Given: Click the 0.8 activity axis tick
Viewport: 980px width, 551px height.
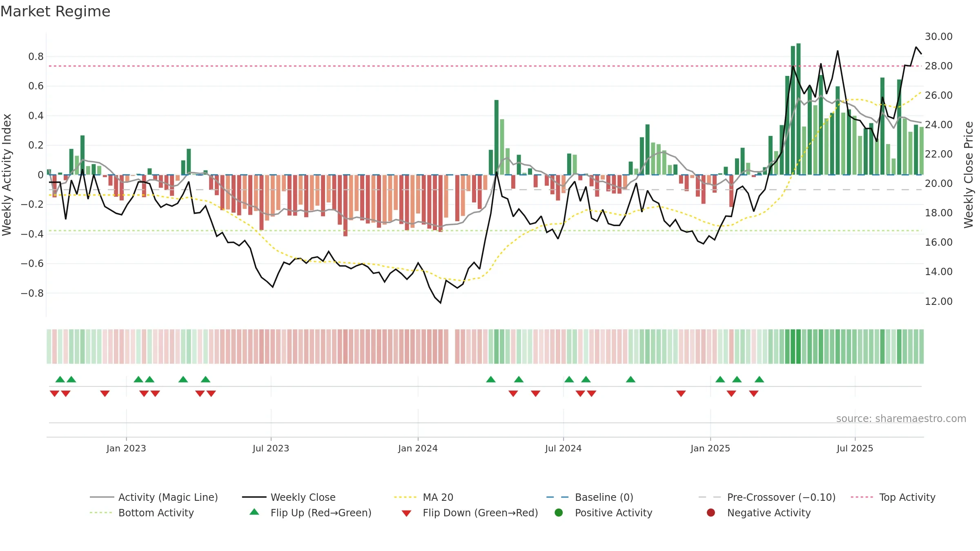Looking at the screenshot, I should click(36, 56).
